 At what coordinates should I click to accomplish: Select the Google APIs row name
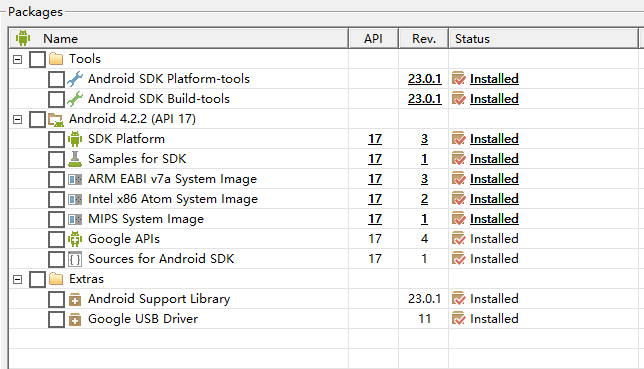pos(124,239)
